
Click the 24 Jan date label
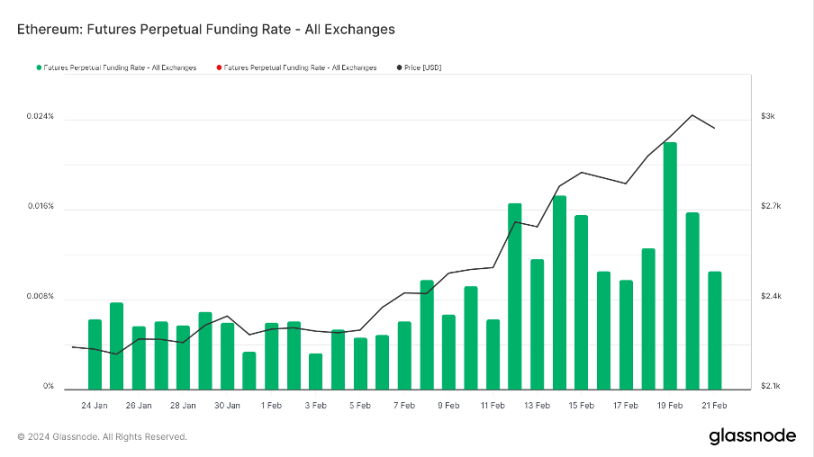coord(94,406)
